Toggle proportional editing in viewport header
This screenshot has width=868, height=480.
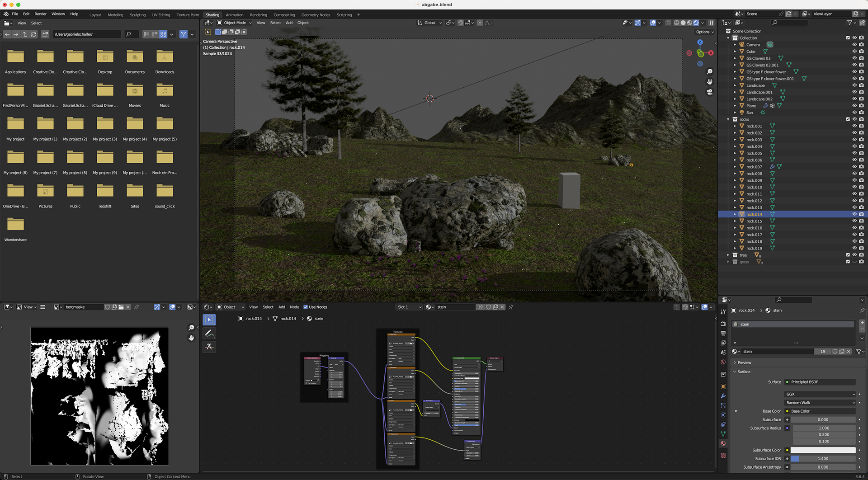pos(480,23)
